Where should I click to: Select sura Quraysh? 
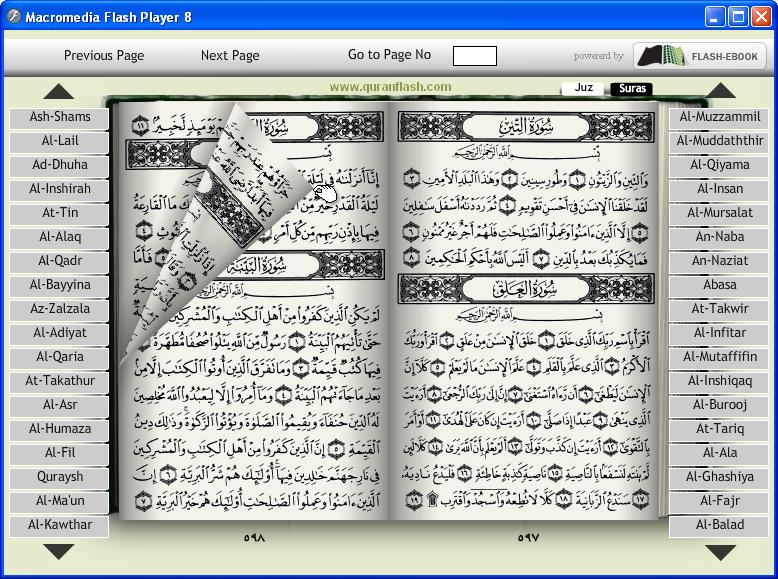[x=60, y=477]
